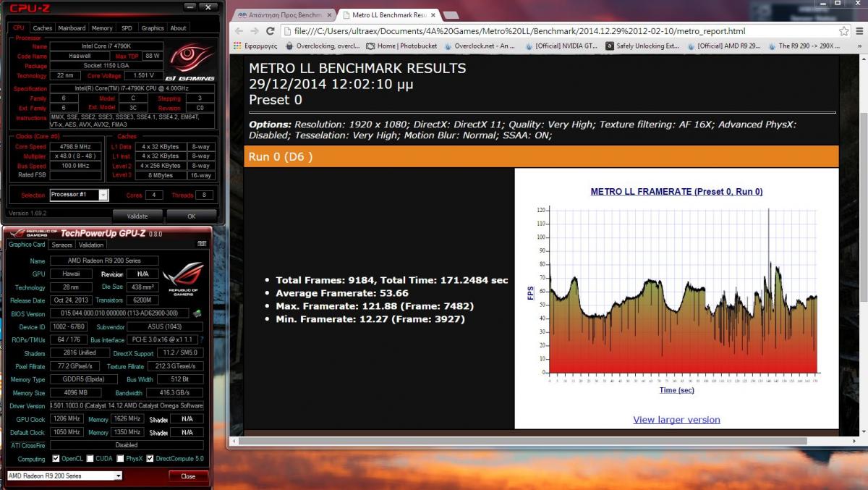Click the orange Run 0 (D6) header

pos(541,157)
